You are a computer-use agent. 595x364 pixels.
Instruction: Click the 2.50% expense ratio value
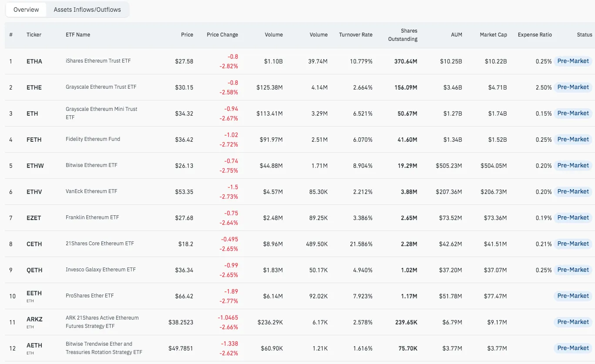tap(544, 87)
